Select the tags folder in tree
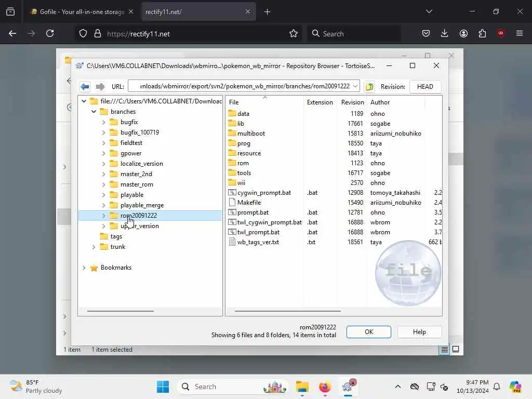532x399 pixels. (x=116, y=236)
